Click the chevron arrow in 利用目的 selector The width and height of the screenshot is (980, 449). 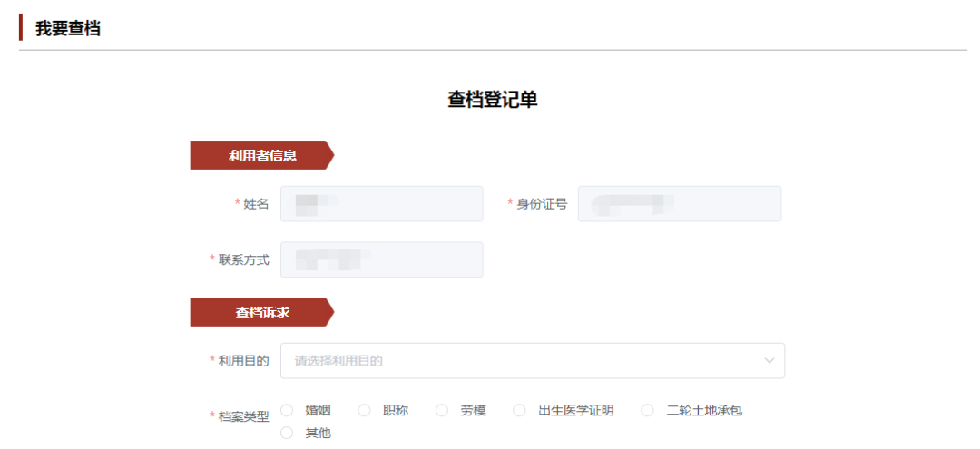point(769,361)
